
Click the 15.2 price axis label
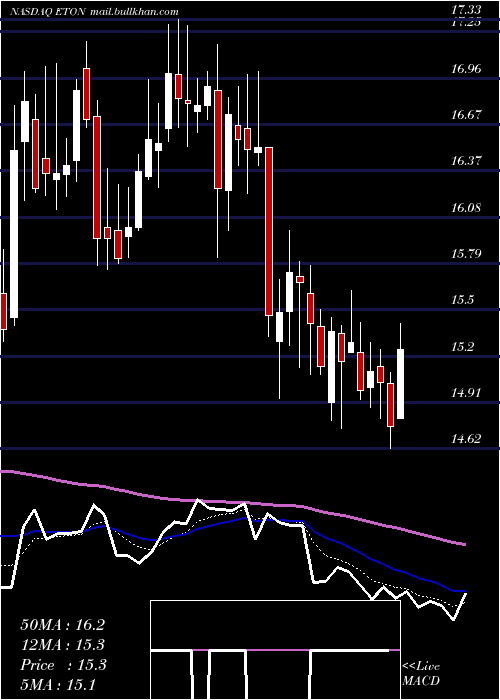point(462,346)
